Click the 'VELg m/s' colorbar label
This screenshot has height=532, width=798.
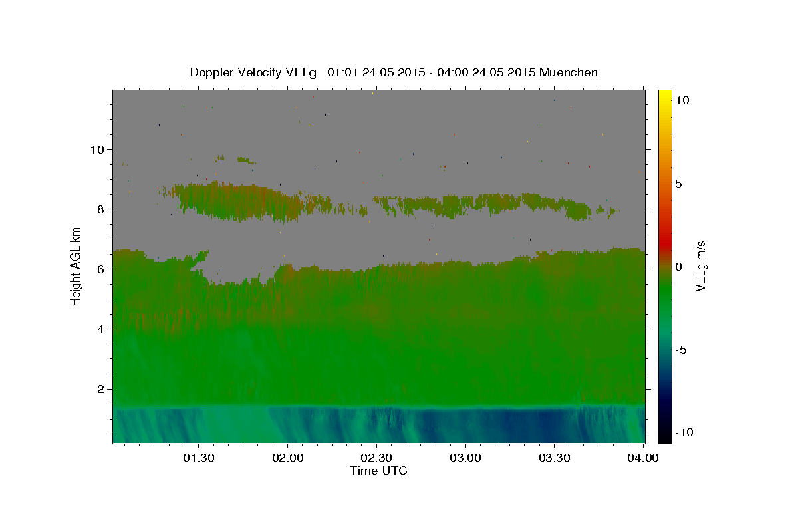pos(700,266)
